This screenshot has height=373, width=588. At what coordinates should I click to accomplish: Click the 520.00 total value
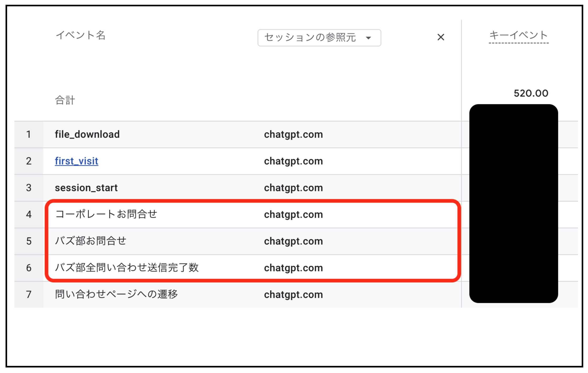pyautogui.click(x=531, y=93)
